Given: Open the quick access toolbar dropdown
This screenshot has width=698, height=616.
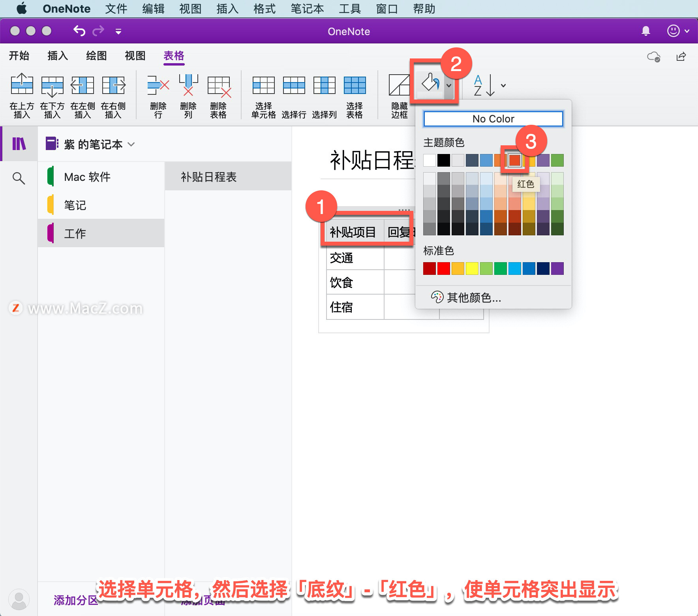Looking at the screenshot, I should click(118, 31).
